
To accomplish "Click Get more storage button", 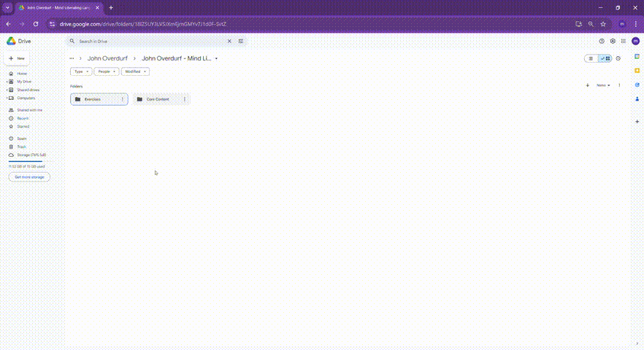I will (x=29, y=177).
